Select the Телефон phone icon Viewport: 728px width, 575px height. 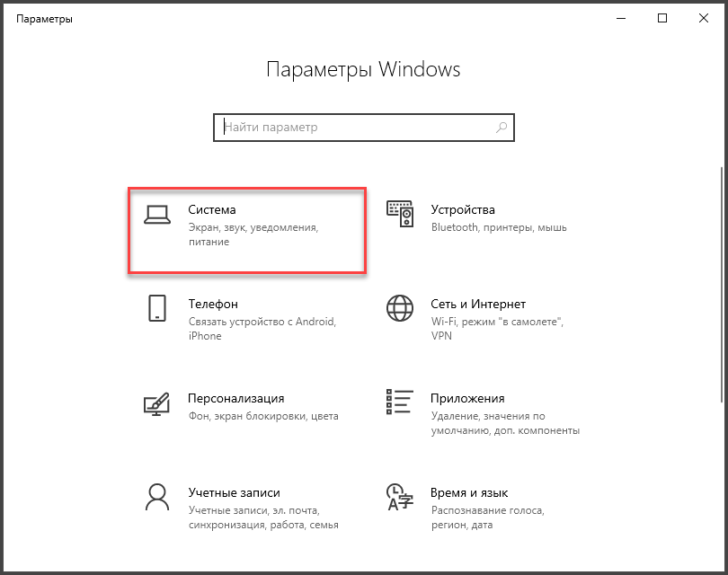157,308
